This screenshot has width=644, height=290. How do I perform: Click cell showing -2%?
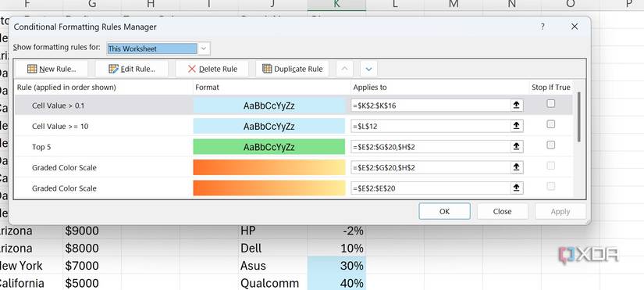(x=336, y=231)
